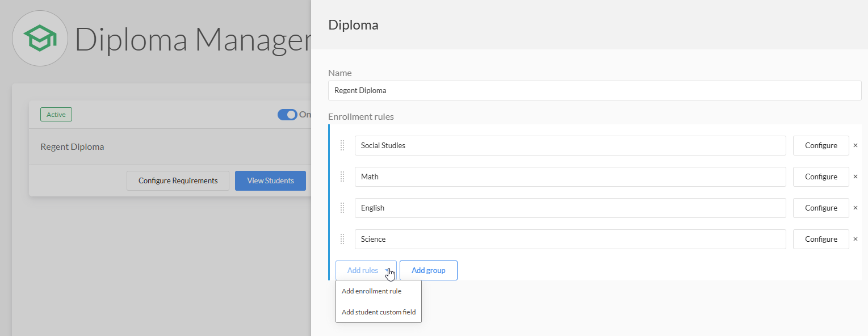Edit the Science rule name field
The height and width of the screenshot is (336, 868).
571,239
